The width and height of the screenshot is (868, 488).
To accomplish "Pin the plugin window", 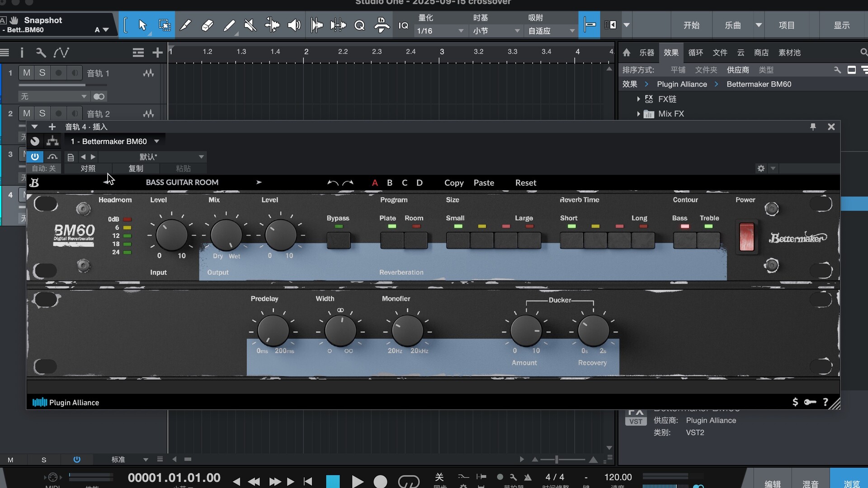I will tap(813, 127).
